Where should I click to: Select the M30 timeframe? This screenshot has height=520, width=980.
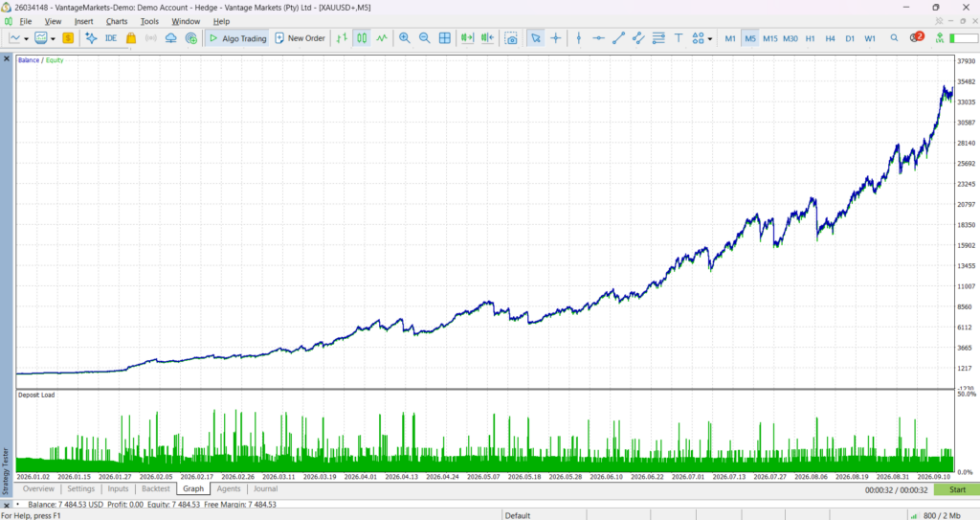[791, 38]
